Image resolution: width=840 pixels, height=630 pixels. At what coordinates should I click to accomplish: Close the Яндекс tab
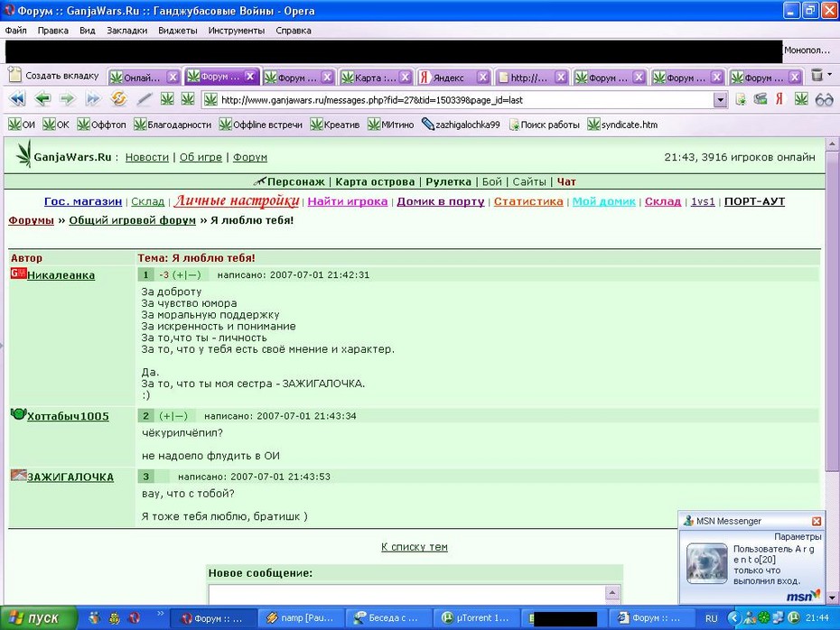click(483, 77)
